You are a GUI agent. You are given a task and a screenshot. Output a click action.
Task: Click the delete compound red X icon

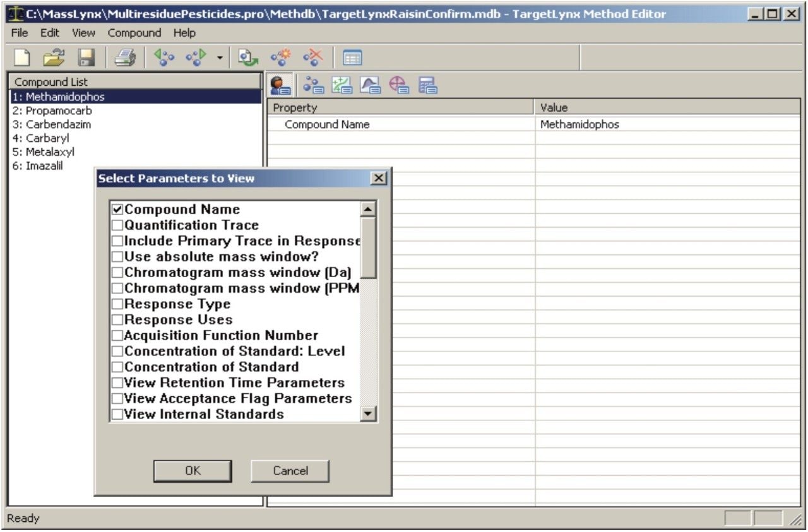click(x=312, y=58)
